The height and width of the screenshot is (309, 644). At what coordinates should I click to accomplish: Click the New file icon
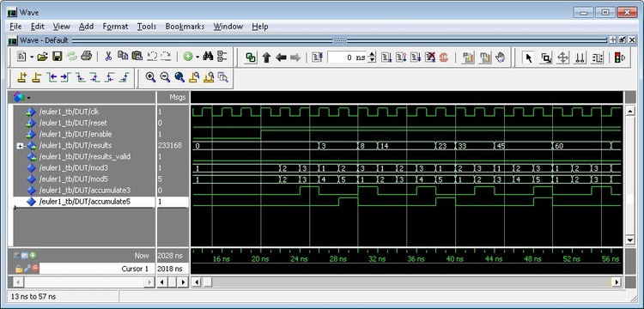pyautogui.click(x=21, y=57)
